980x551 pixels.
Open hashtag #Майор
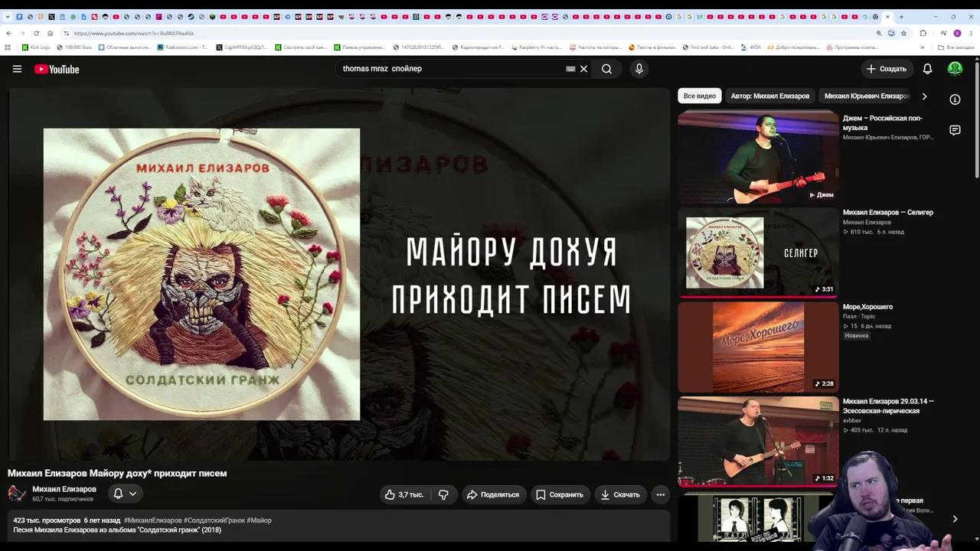[x=259, y=520]
